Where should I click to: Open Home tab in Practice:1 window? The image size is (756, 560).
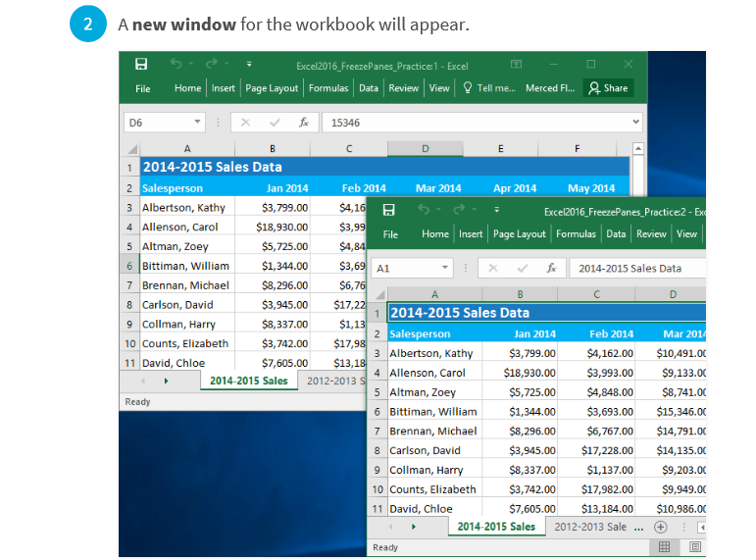[187, 88]
